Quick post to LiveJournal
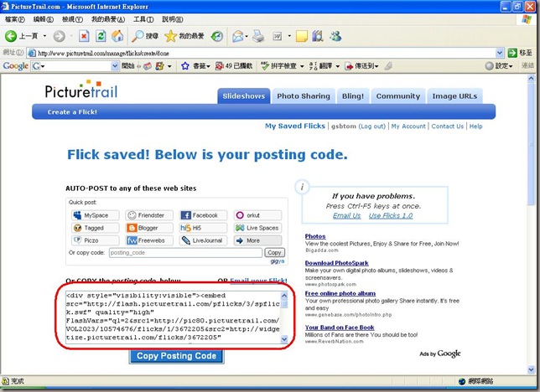This screenshot has height=392, width=540. [203, 240]
